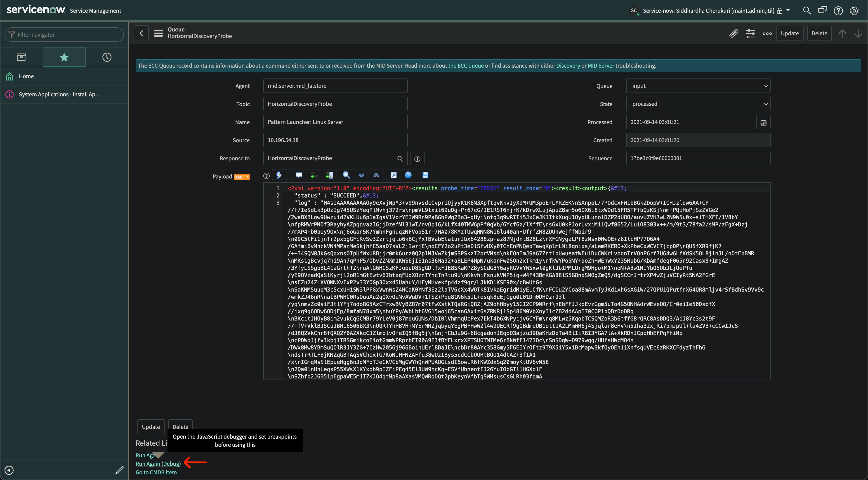Show all applications archive icon in navigator
Image resolution: width=868 pixels, height=480 pixels.
tap(21, 57)
